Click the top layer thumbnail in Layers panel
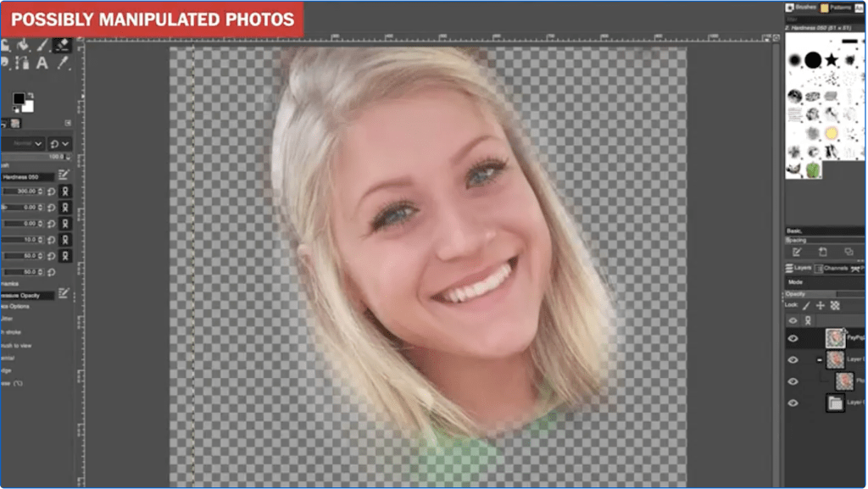868x489 pixels. pyautogui.click(x=835, y=338)
